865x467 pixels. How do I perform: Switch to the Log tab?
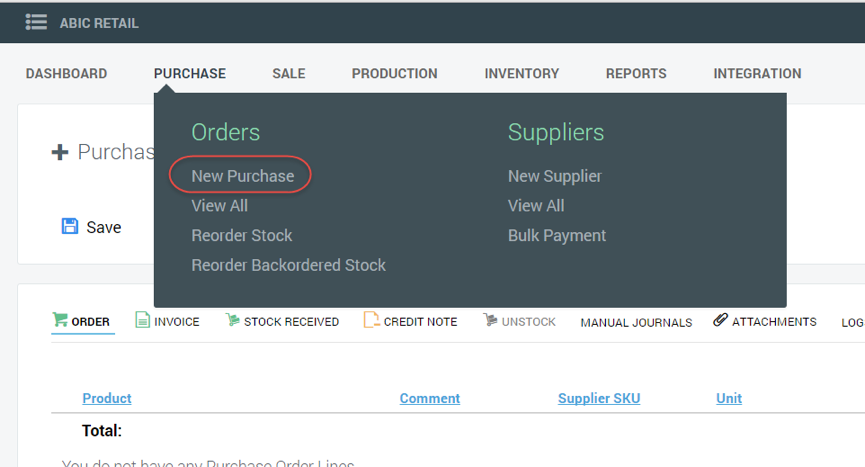[852, 323]
